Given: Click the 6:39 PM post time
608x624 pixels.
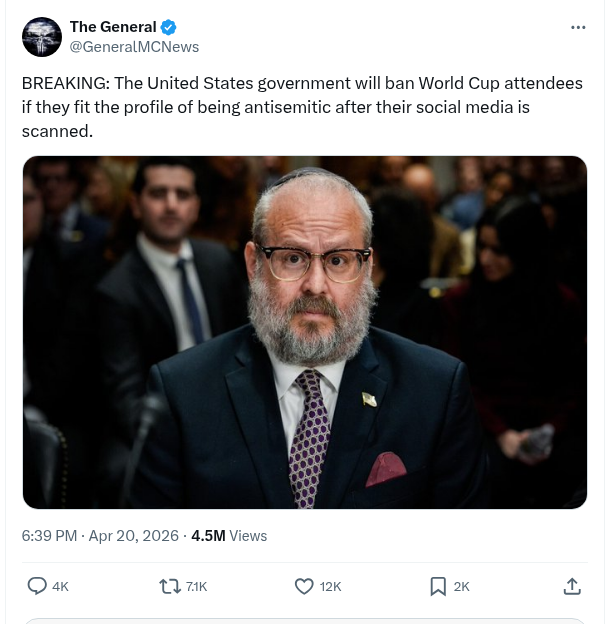Looking at the screenshot, I should pos(49,536).
